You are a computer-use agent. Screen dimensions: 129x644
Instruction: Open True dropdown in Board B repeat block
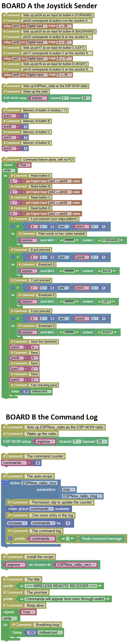(28, 612)
